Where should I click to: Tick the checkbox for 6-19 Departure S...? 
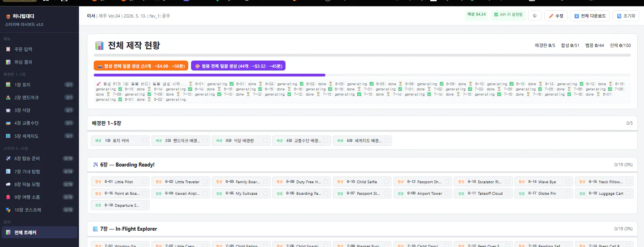click(144, 205)
